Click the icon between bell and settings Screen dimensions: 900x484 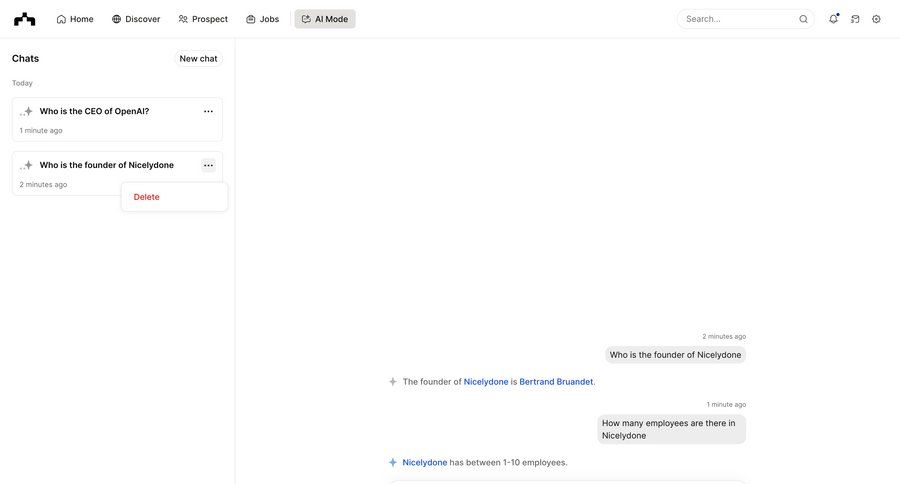coord(855,19)
